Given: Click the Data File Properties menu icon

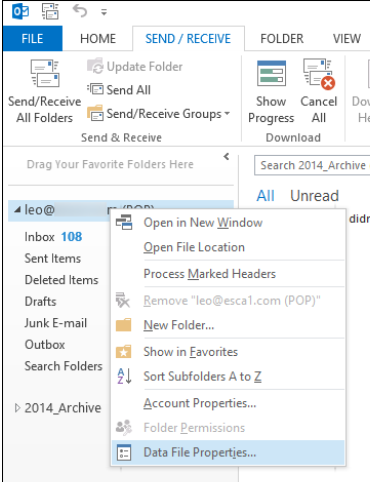Looking at the screenshot, I should coord(124,453).
